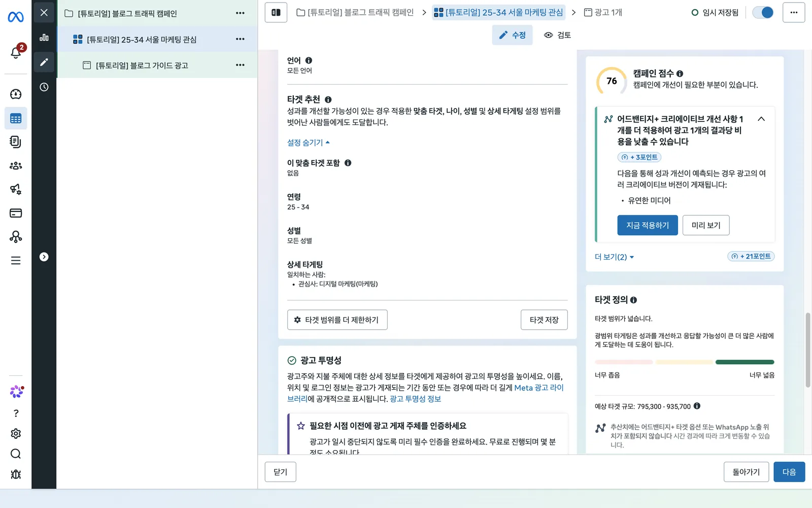
Task: Close the editor with the X icon
Action: (x=44, y=13)
